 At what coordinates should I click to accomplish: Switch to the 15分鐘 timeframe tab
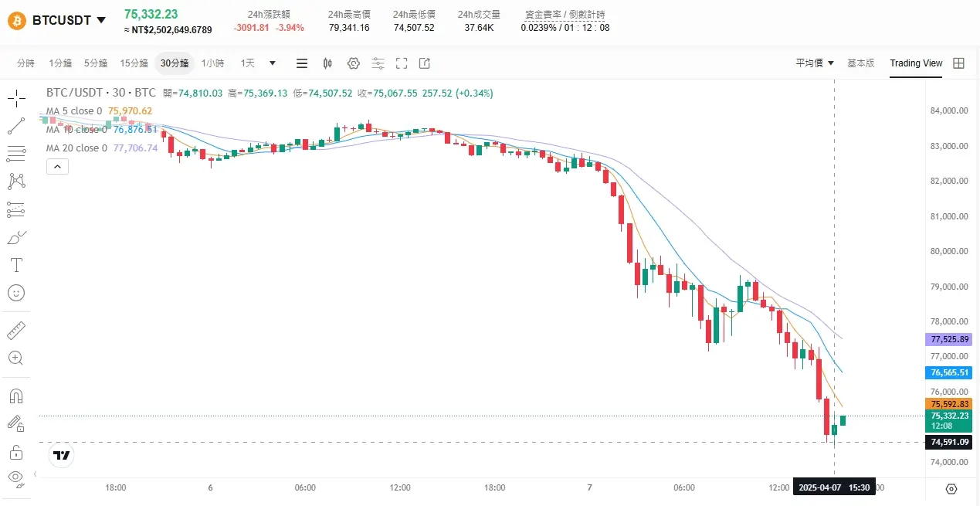(133, 63)
